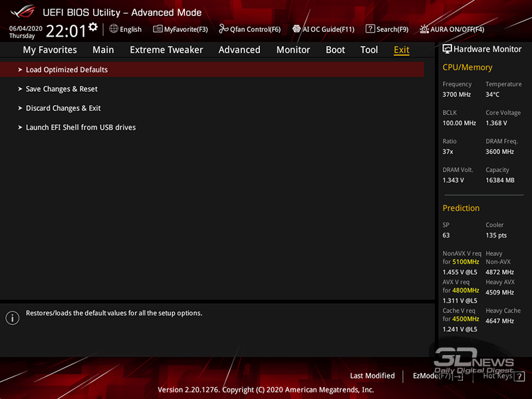The width and height of the screenshot is (532, 399).
Task: Click the Cooler 135 pts value
Action: coord(496,235)
